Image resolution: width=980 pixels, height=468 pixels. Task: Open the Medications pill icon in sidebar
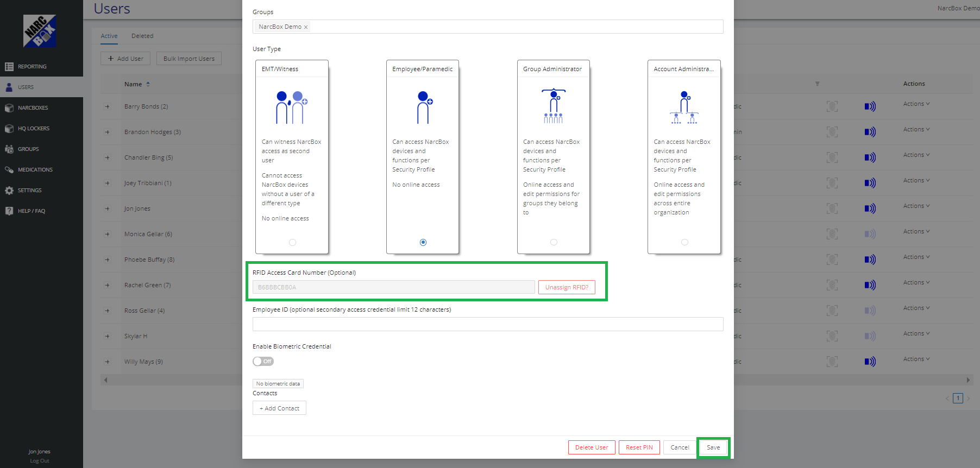[x=9, y=170]
